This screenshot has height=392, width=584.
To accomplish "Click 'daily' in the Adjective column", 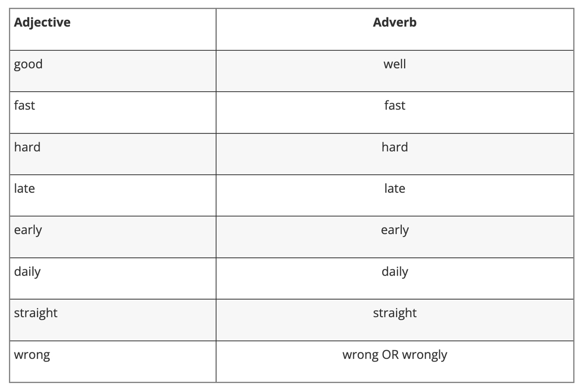I will [27, 272].
